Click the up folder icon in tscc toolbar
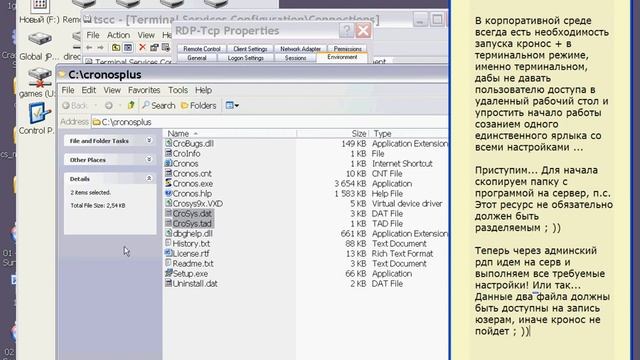Screen dimensions: 640x360 coord(116,48)
